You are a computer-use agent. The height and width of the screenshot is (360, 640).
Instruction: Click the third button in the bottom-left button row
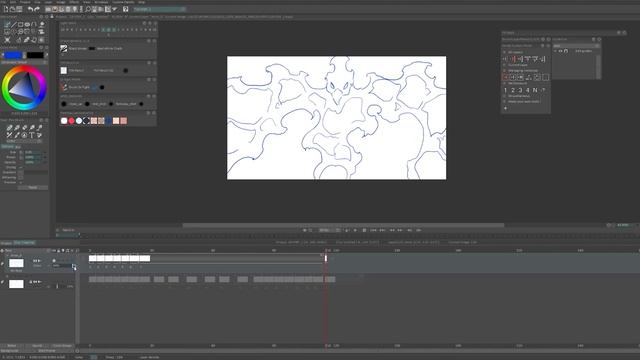[x=62, y=346]
